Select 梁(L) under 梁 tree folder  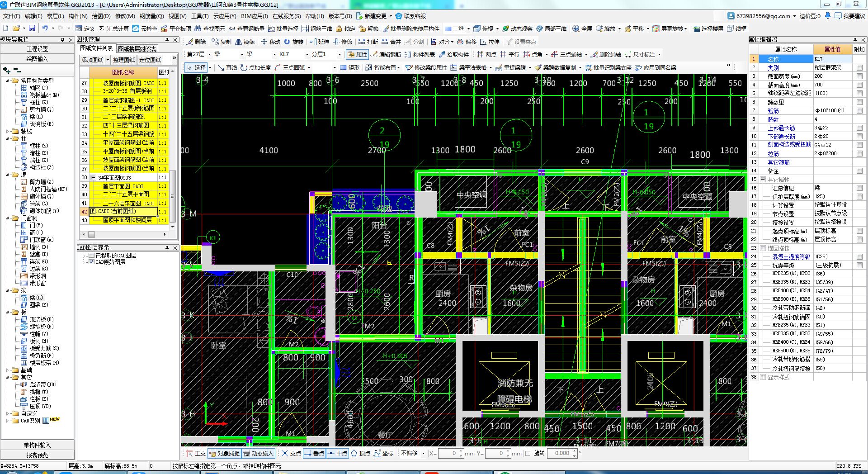[x=36, y=298]
